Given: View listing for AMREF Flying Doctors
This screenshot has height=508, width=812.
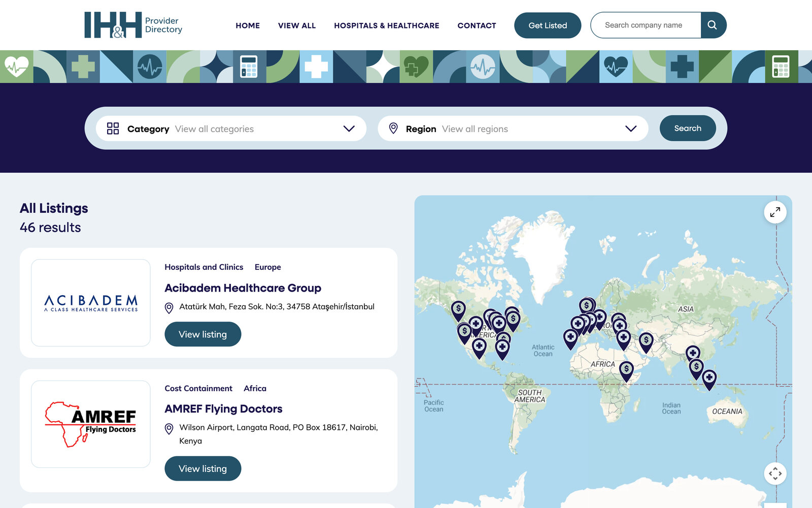Looking at the screenshot, I should (x=203, y=468).
